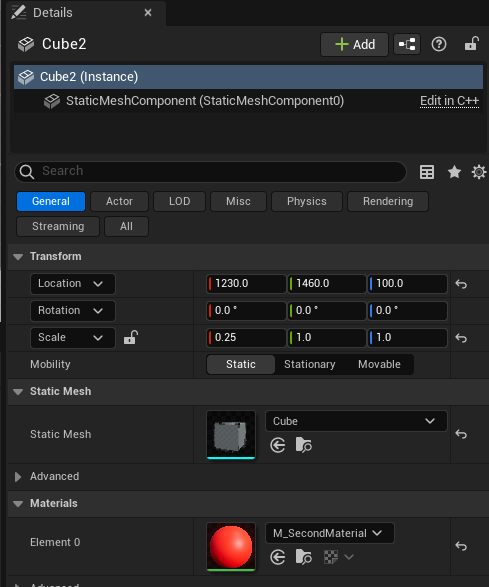
Task: Reset Scale to default arrow
Action: point(461,338)
